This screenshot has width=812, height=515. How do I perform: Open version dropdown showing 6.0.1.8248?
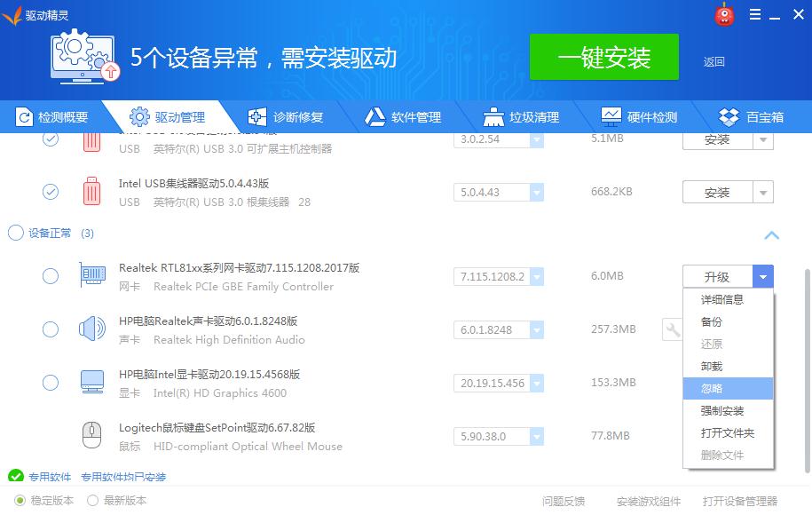(537, 329)
